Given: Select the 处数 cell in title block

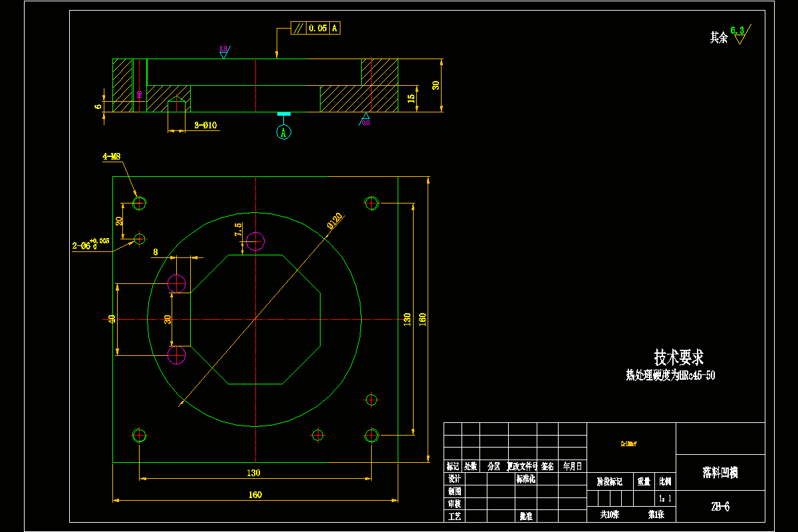Looking at the screenshot, I should (471, 467).
